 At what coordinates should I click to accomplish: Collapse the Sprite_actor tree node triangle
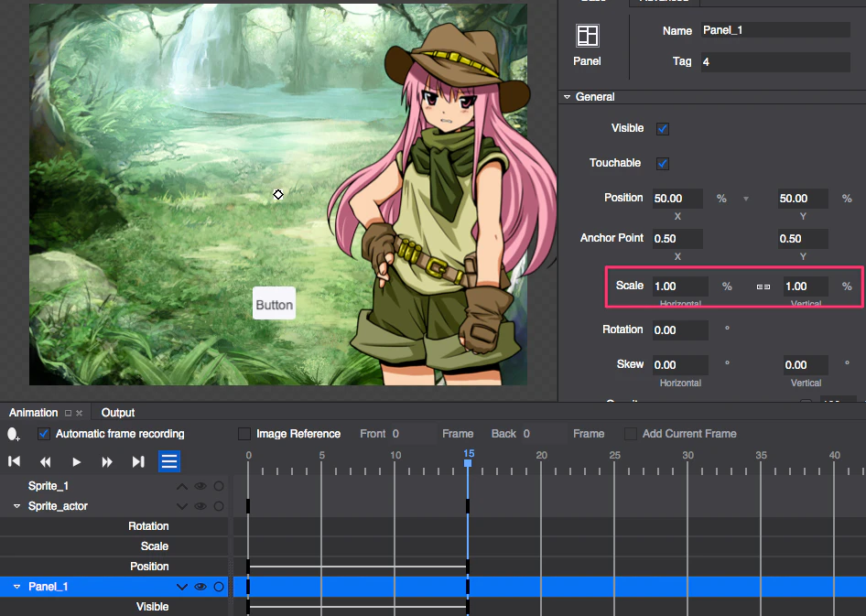click(x=17, y=506)
